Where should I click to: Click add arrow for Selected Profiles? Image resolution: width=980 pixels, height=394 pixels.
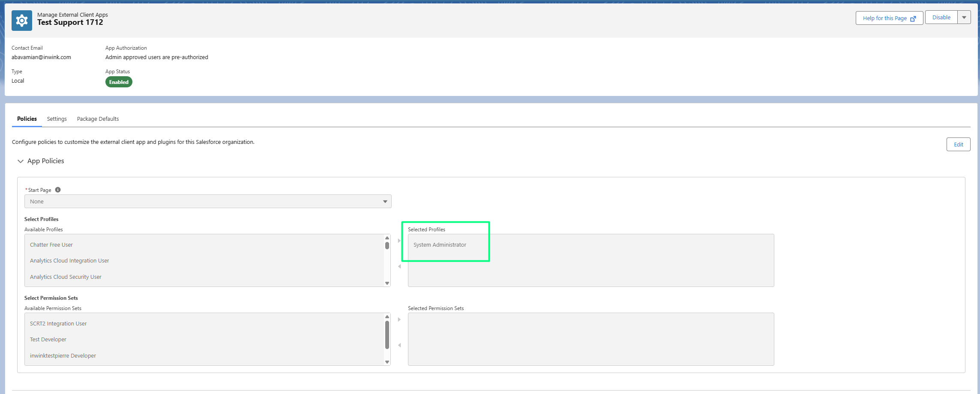(399, 241)
